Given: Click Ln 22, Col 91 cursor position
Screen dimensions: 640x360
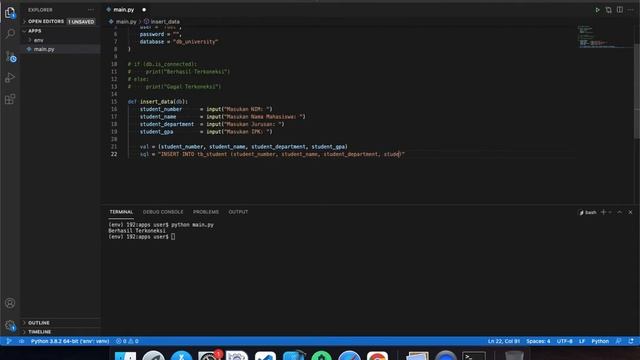Looking at the screenshot, I should 504,341.
